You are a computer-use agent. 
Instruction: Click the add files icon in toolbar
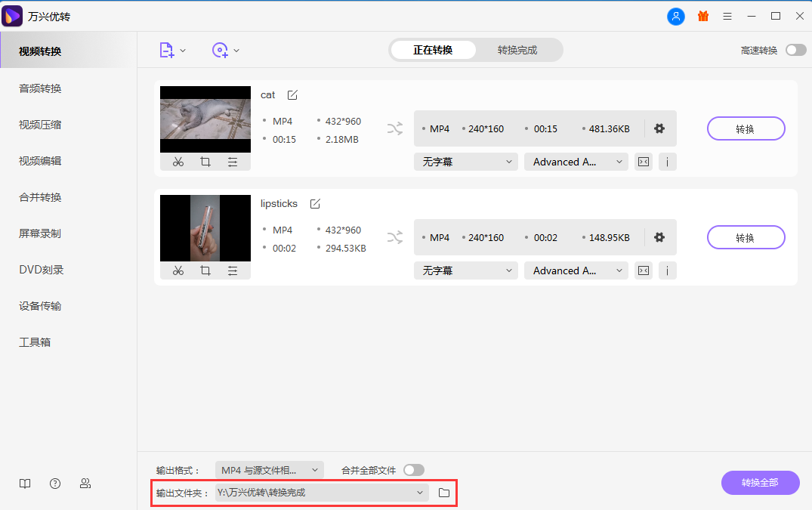(x=167, y=50)
